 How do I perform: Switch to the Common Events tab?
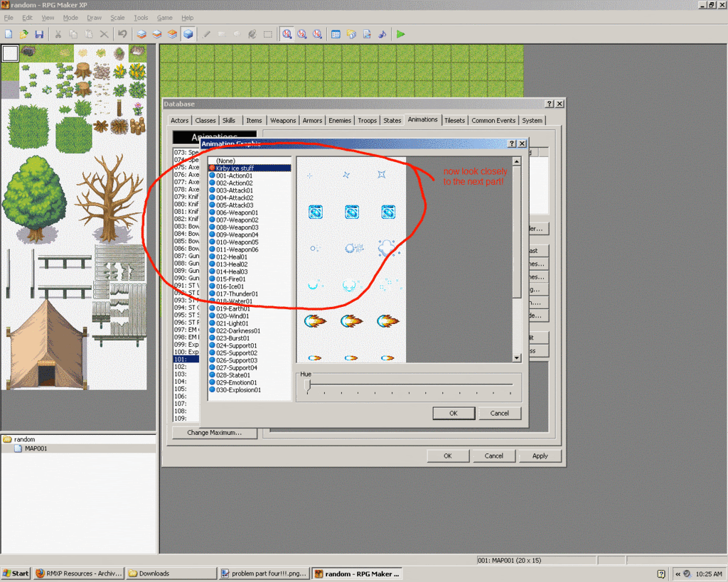(493, 121)
